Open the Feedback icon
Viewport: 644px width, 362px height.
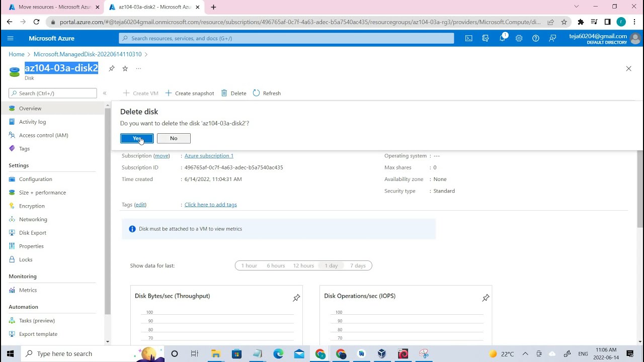(552, 38)
